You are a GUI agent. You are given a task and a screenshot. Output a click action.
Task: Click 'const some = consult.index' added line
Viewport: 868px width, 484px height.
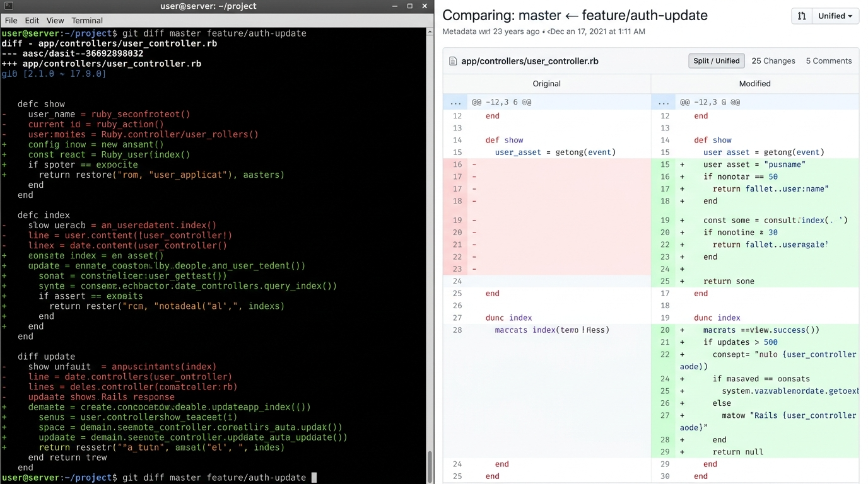[775, 220]
